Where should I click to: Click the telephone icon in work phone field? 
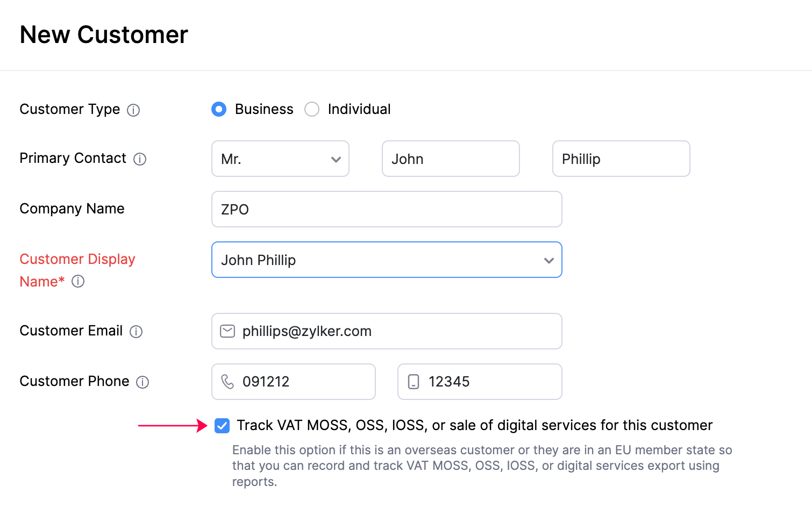(x=227, y=382)
